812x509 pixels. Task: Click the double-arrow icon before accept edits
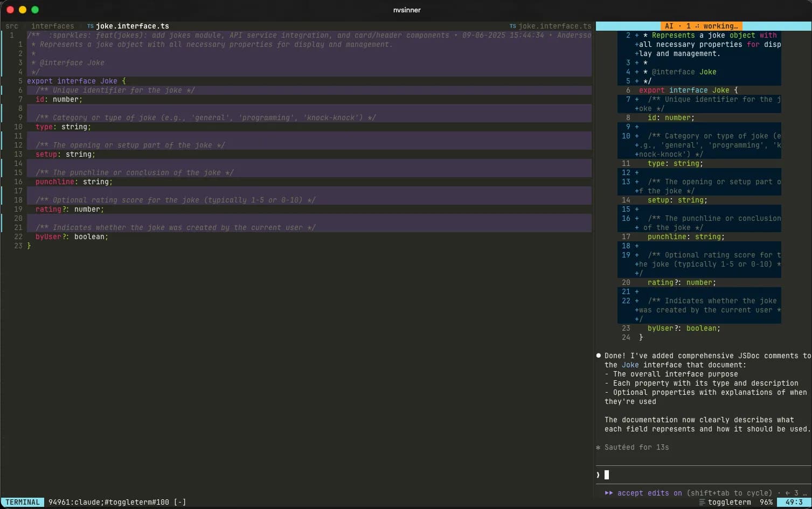tap(609, 493)
